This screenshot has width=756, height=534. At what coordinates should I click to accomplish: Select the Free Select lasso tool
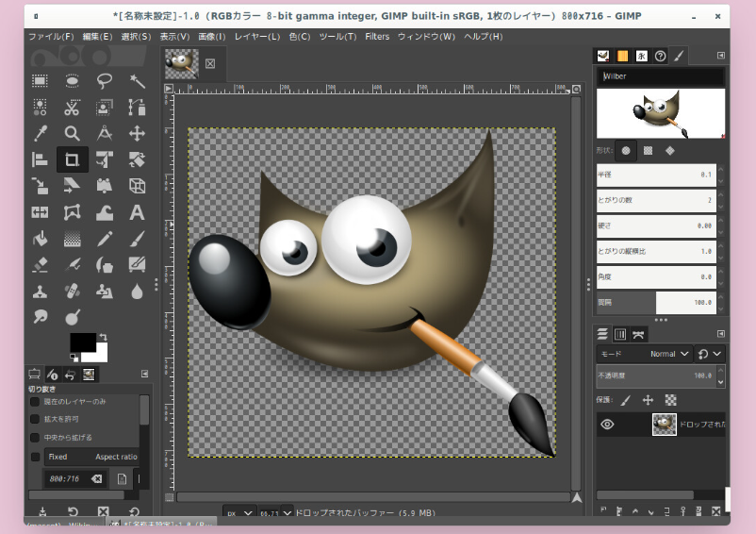105,80
